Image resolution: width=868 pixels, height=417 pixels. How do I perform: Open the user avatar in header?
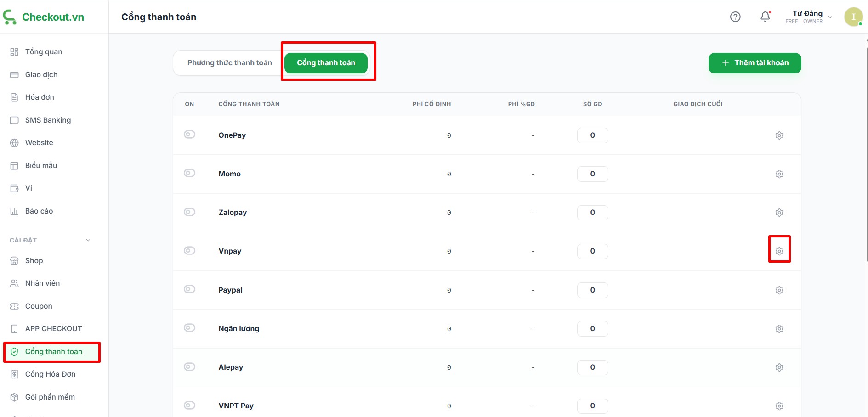[853, 17]
